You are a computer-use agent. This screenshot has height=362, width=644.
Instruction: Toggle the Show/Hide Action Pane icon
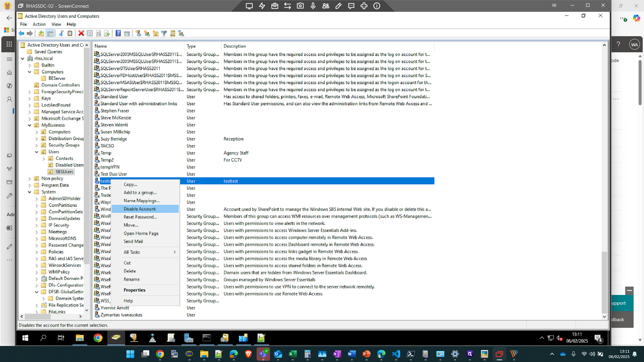(127, 33)
